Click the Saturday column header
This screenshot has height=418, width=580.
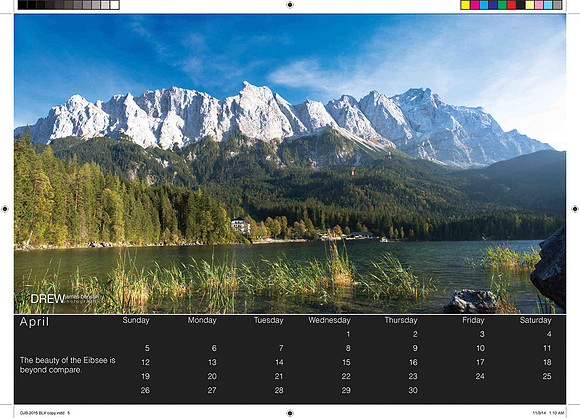pyautogui.click(x=535, y=320)
